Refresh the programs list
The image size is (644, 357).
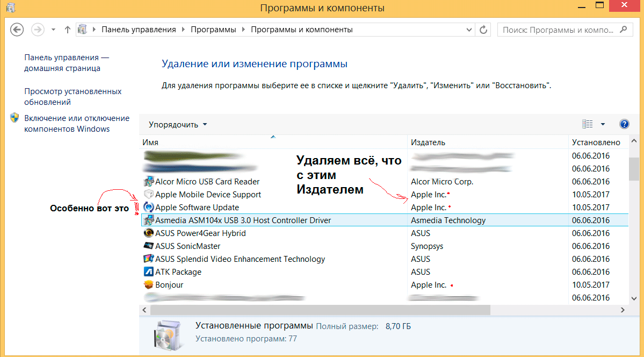(x=483, y=30)
